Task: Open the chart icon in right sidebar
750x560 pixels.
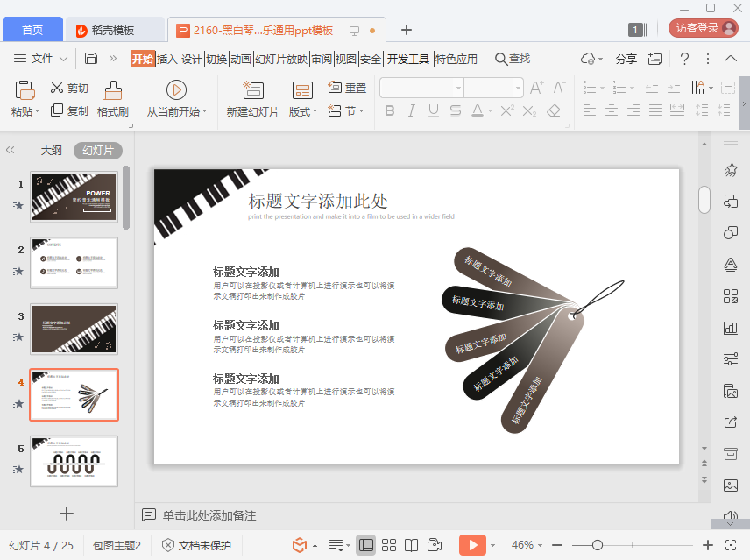Action: tap(731, 328)
